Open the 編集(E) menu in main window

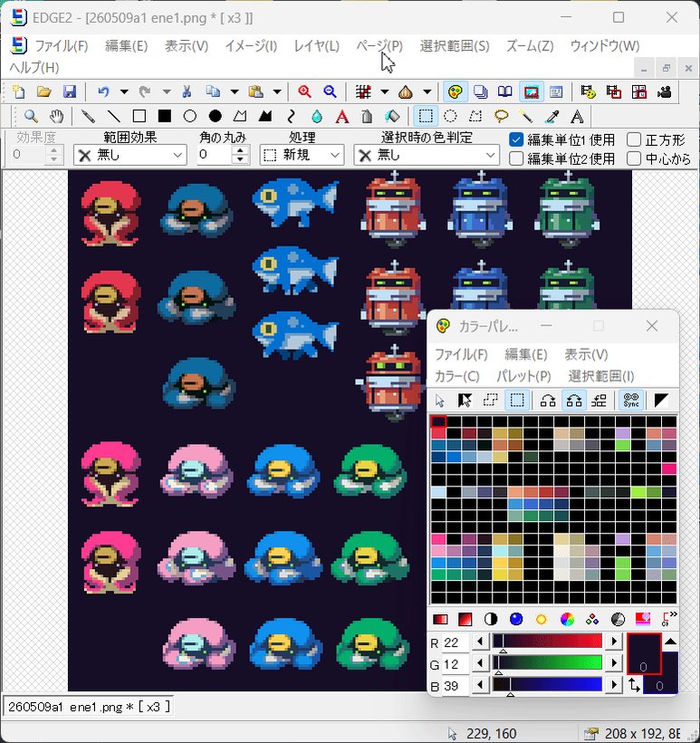pos(126,46)
